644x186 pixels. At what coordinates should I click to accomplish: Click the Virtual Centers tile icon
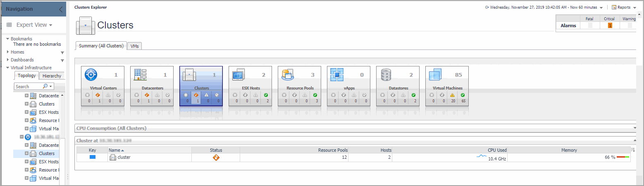(91, 75)
